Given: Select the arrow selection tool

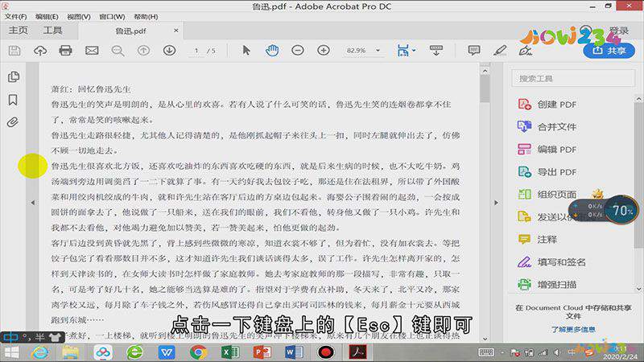Looking at the screenshot, I should coord(246,51).
